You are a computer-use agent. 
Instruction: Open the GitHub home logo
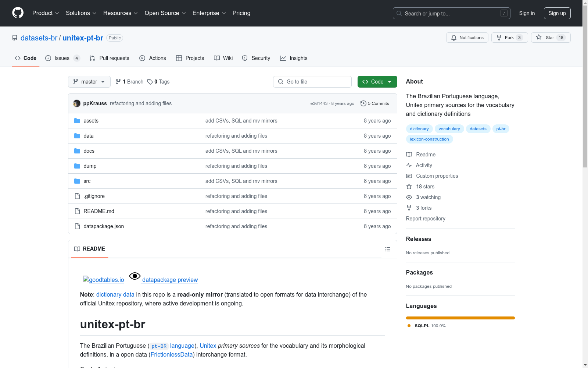[x=18, y=13]
